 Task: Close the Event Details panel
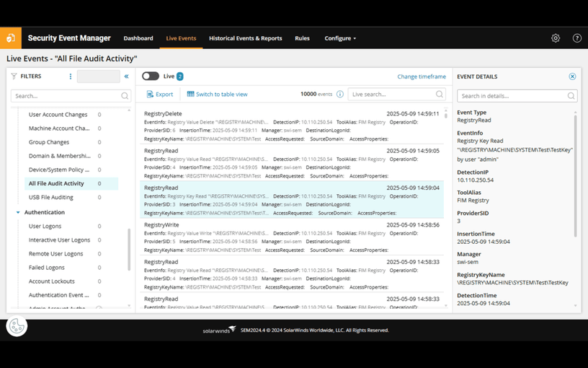572,76
